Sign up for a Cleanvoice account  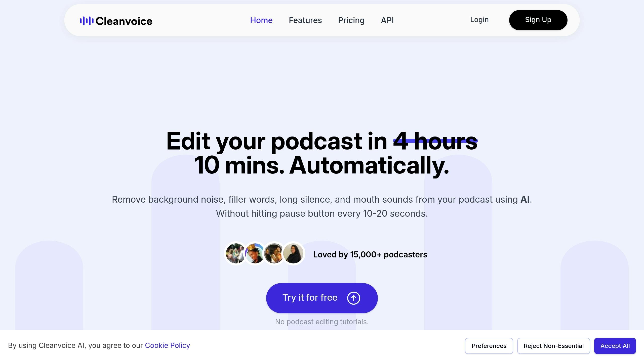tap(538, 20)
